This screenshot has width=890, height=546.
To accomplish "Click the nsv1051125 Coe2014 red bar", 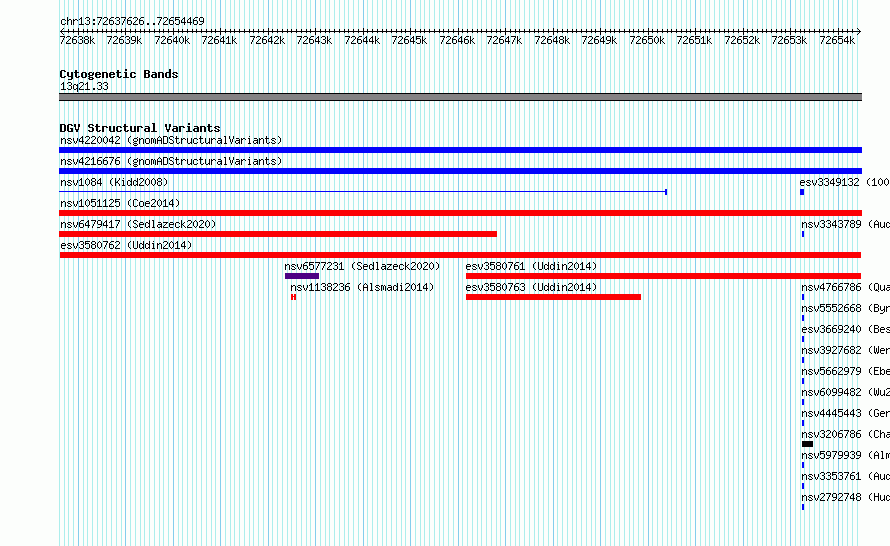I will pyautogui.click(x=460, y=213).
